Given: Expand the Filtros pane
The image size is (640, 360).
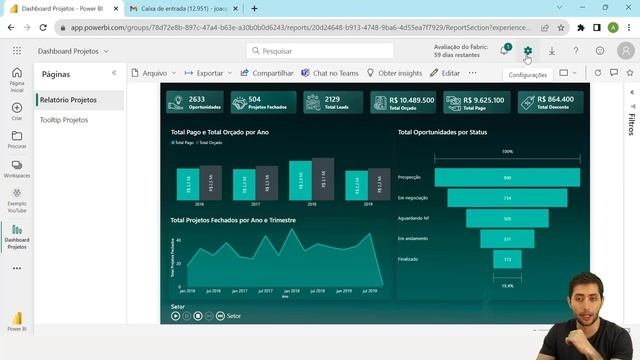Looking at the screenshot, I should point(632,92).
